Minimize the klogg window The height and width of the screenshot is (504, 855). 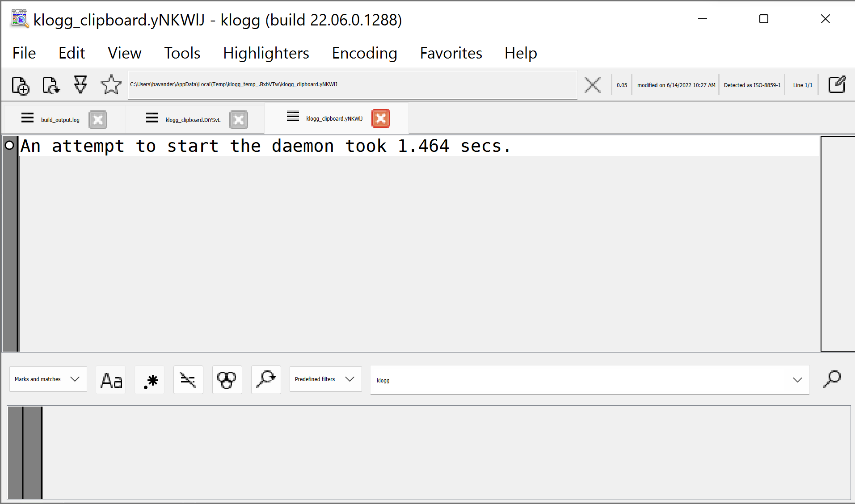pos(703,19)
